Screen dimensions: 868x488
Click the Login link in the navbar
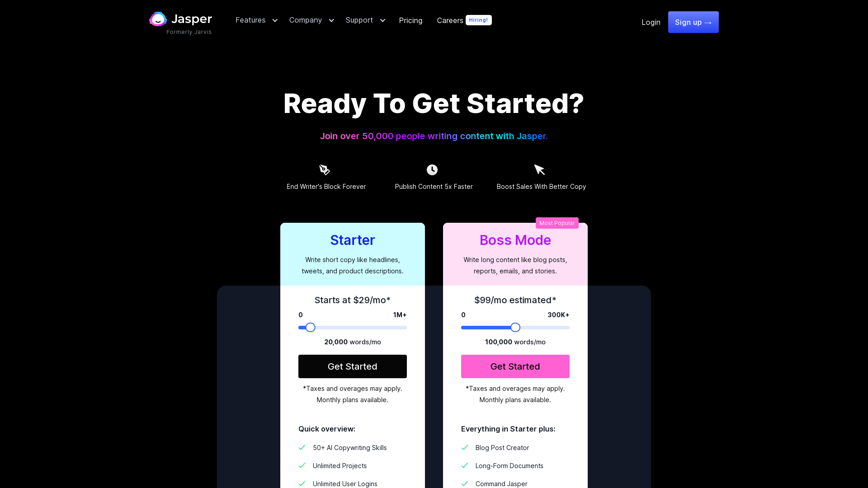pyautogui.click(x=651, y=22)
